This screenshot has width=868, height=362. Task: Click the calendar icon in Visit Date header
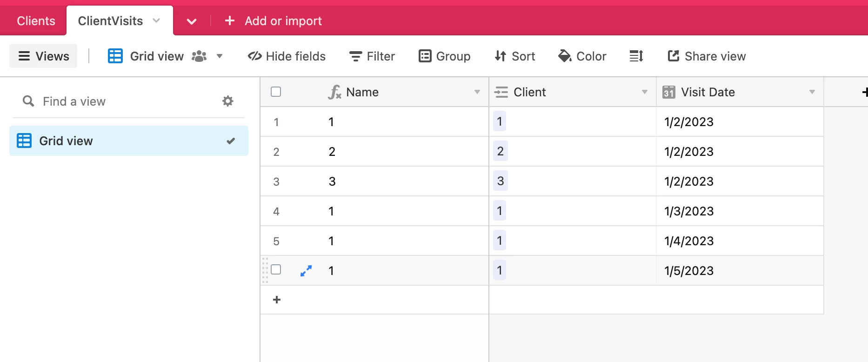(669, 92)
